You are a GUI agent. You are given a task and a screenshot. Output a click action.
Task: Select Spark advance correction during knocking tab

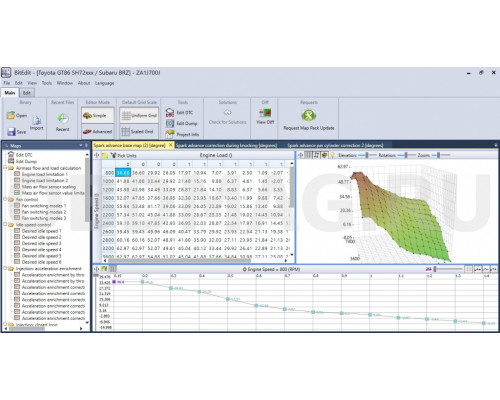pos(226,145)
